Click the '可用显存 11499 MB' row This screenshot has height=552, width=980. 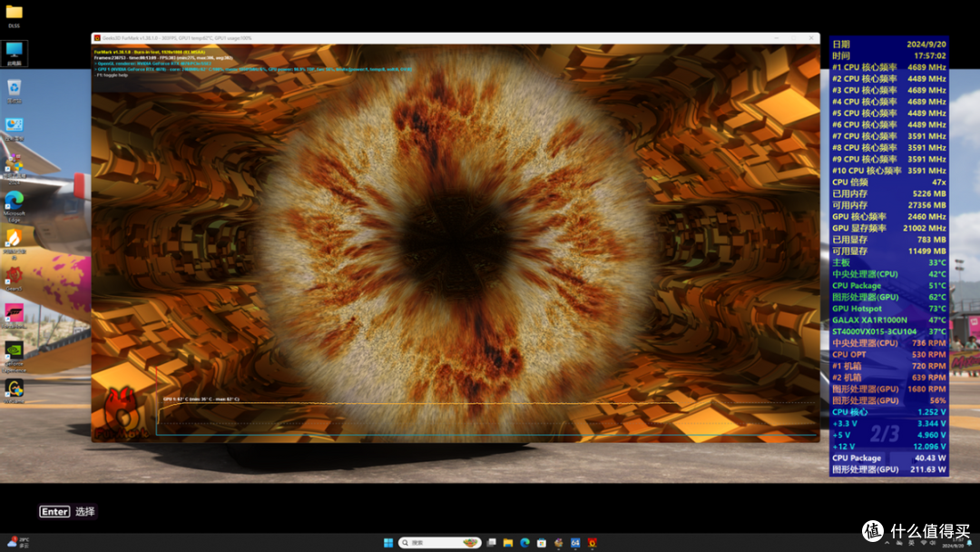[888, 251]
